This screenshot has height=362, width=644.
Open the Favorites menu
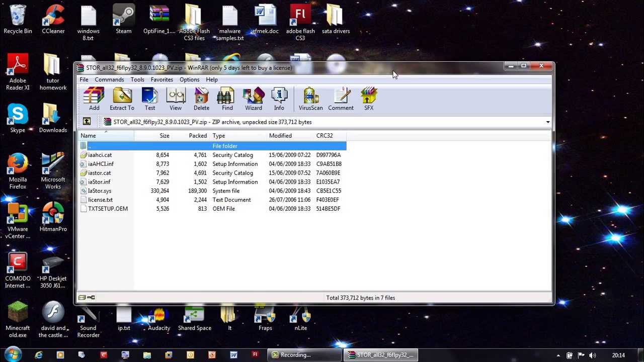(162, 79)
